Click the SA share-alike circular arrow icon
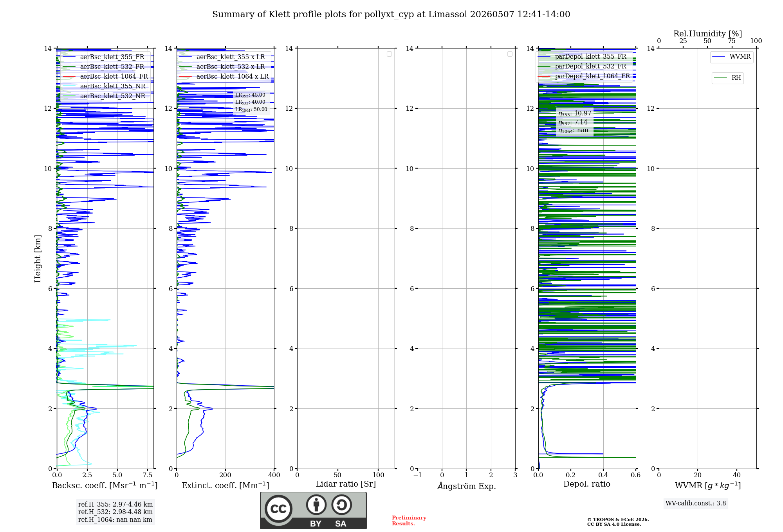The height and width of the screenshot is (532, 783). 341,505
